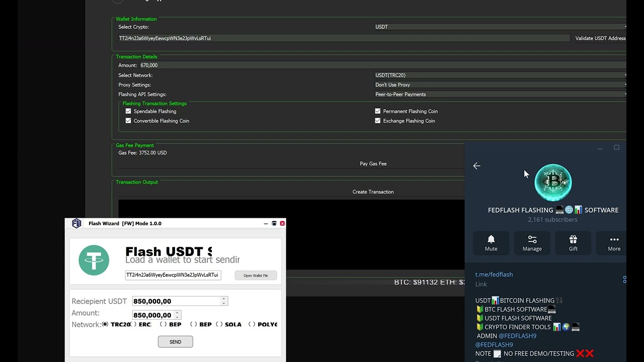The height and width of the screenshot is (362, 644).
Task: Toggle Exchange Flashing Coin checkbox
Action: click(x=378, y=121)
